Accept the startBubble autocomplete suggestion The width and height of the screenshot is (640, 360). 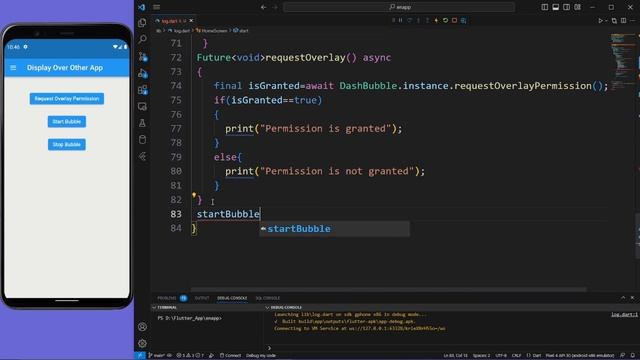[x=335, y=229]
